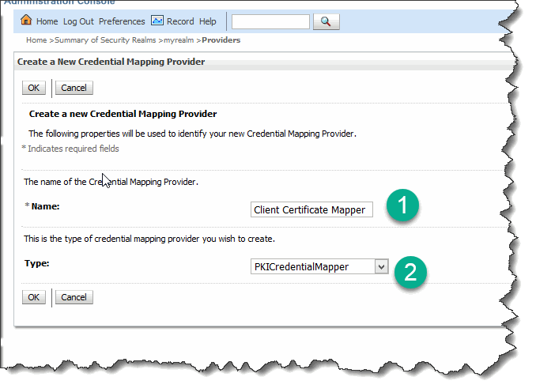Click the Name input field
Screen dimensions: 536x392
coord(311,209)
